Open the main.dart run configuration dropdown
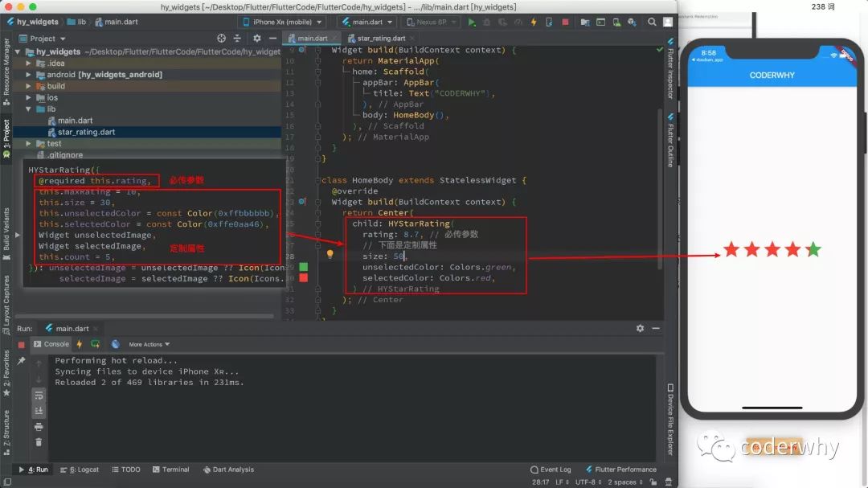The image size is (868, 488). pyautogui.click(x=367, y=23)
